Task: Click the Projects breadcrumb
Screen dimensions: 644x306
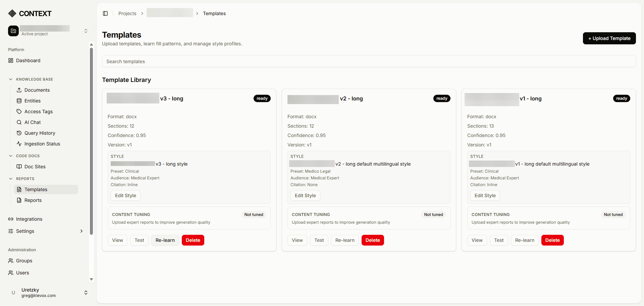Action: (127, 13)
